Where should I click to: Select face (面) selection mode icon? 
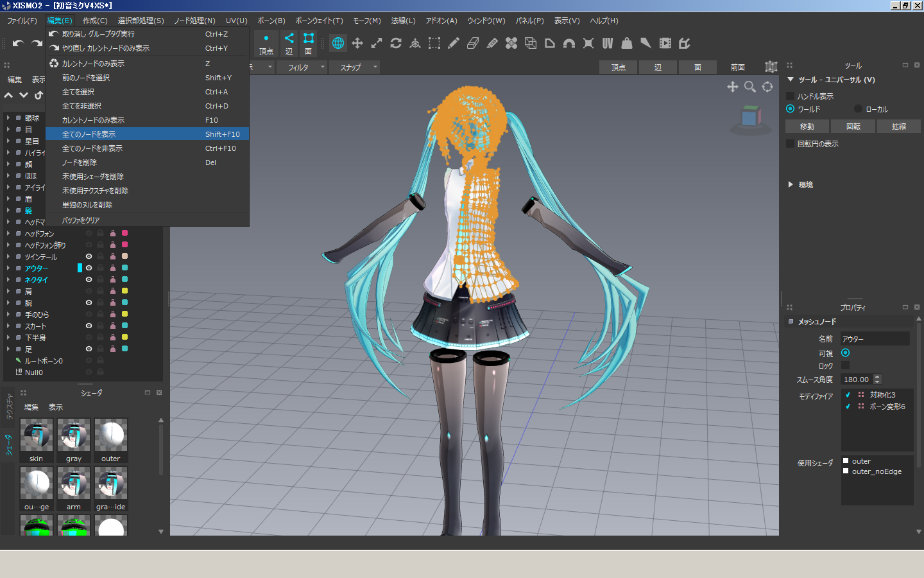[309, 43]
